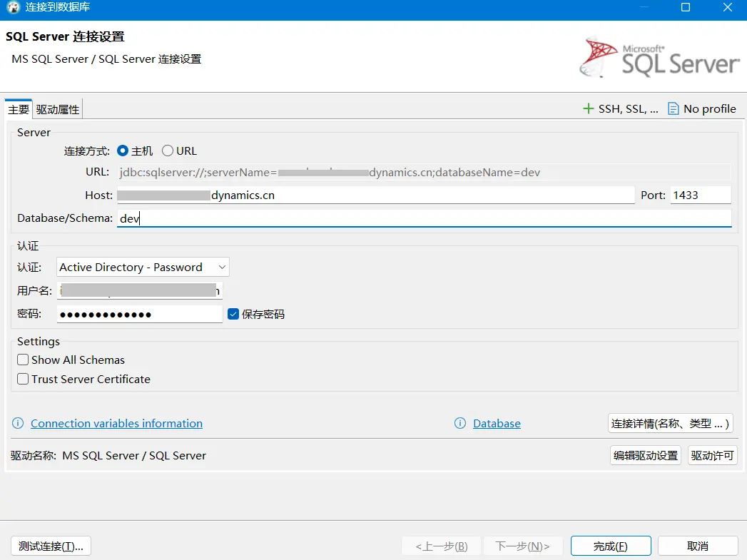Click the 驱动许可 button
Image resolution: width=747 pixels, height=560 pixels.
[713, 456]
